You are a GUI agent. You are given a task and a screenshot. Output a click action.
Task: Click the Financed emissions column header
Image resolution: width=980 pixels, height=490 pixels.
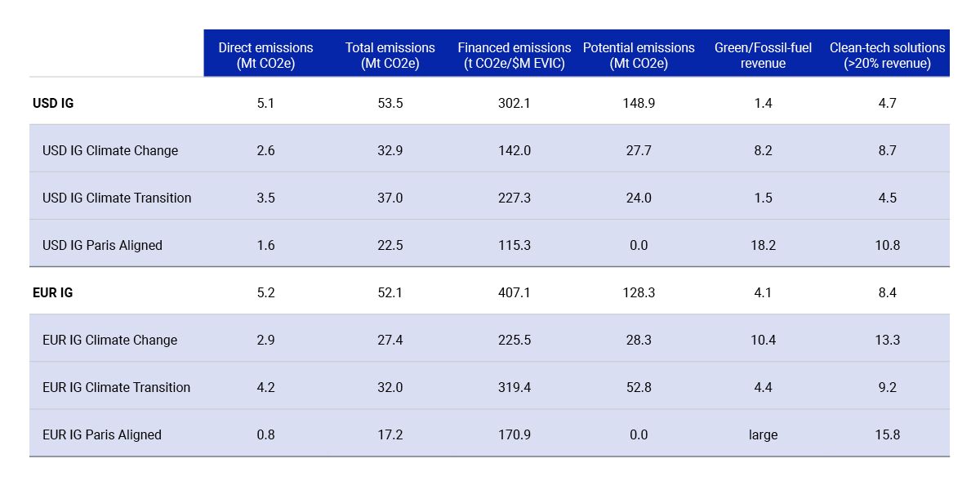click(514, 55)
